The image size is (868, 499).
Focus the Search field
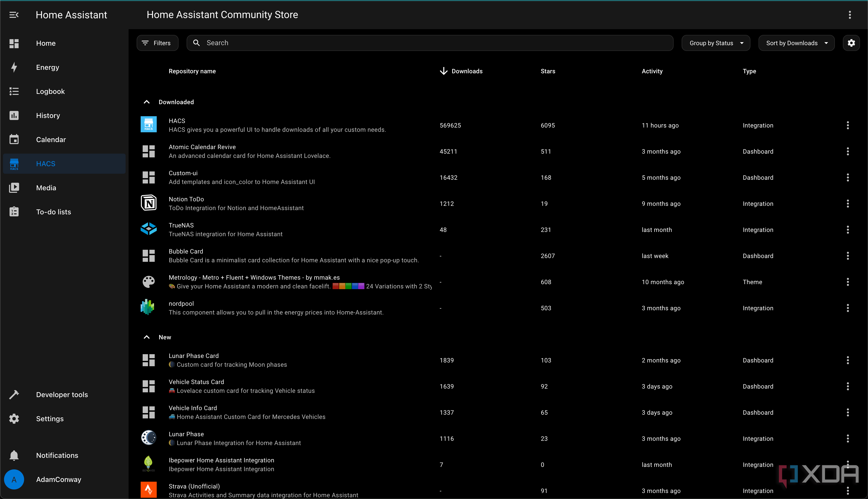point(430,43)
